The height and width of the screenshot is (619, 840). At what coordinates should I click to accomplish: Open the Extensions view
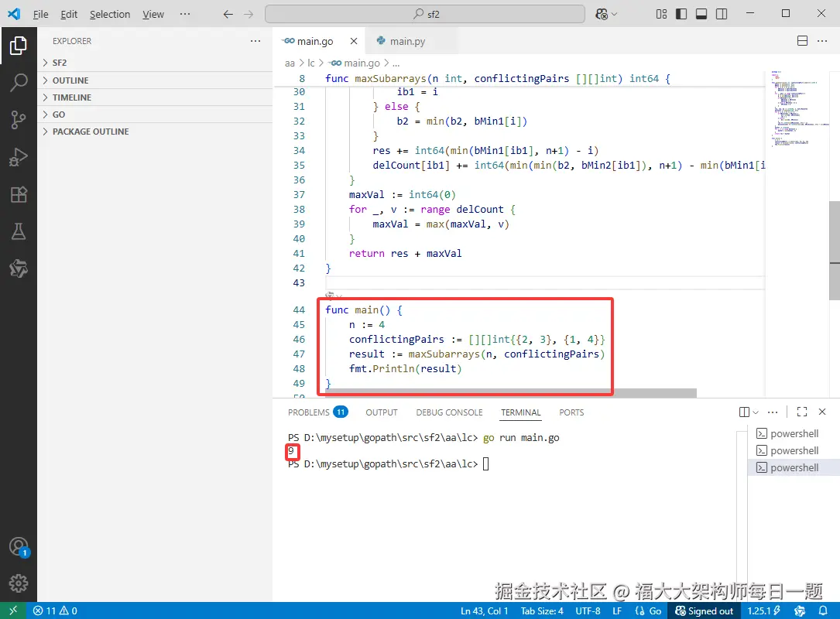point(19,194)
